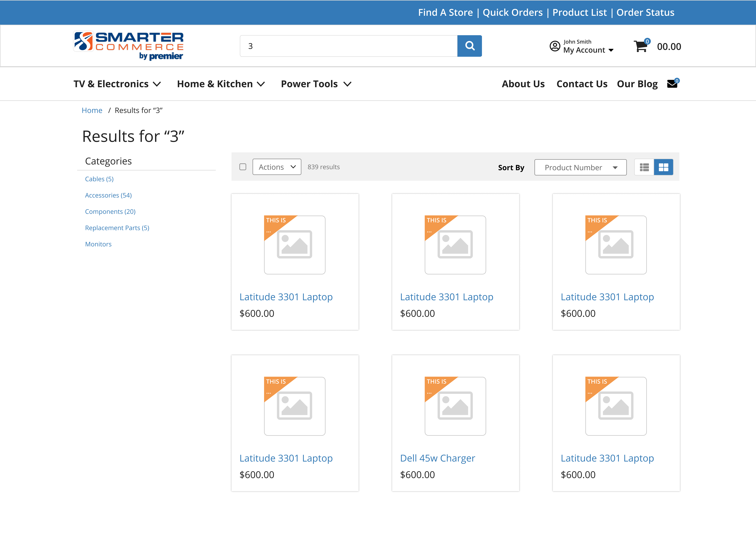This screenshot has height=539, width=756.
Task: Expand the Home & Kitchen menu
Action: (x=221, y=84)
